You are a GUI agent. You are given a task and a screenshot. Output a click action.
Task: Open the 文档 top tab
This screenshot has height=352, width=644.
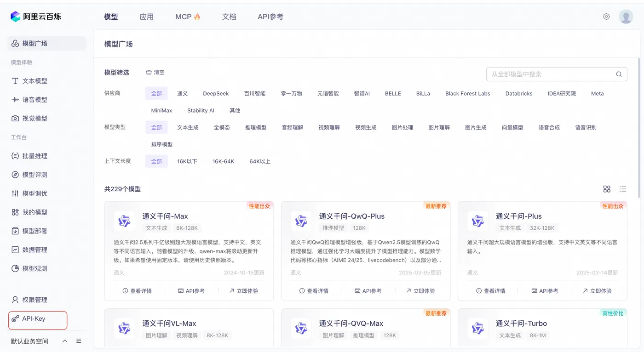coord(229,17)
